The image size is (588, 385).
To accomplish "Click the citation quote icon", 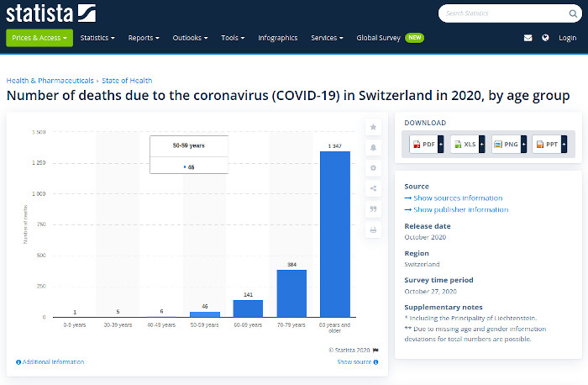I will 373,209.
